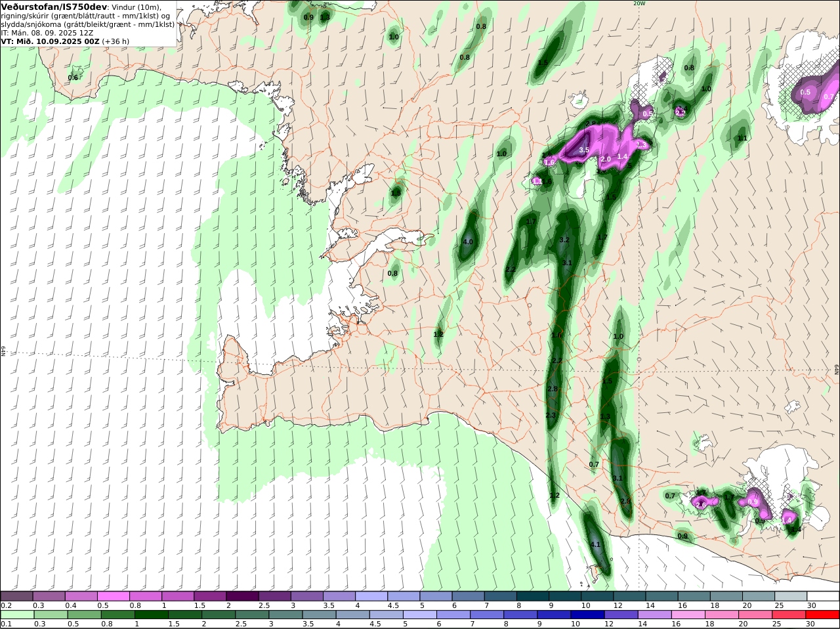Click the '4.5' label under the upper legend row

click(394, 605)
